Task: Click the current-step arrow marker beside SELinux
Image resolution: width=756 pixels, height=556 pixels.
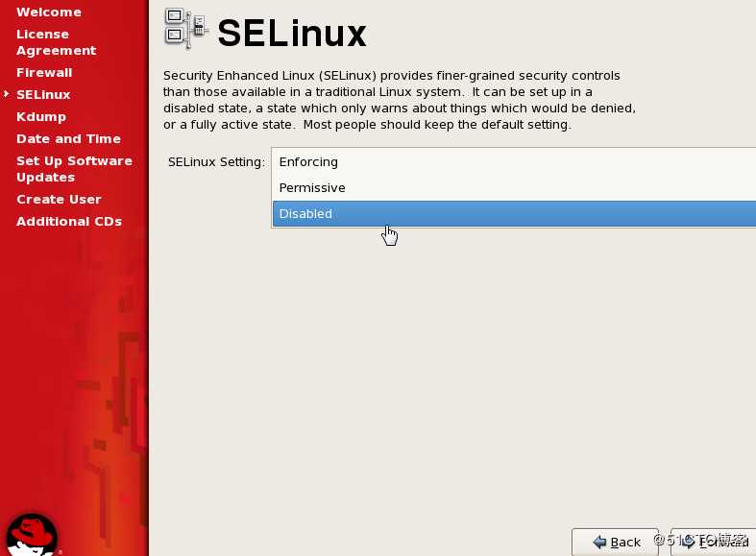Action: pos(7,94)
